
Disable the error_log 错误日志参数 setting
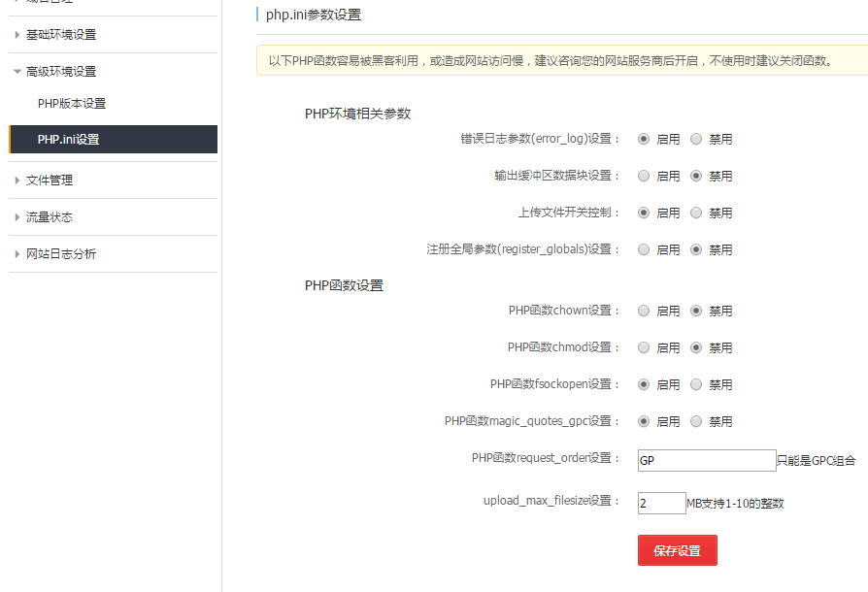(x=696, y=140)
